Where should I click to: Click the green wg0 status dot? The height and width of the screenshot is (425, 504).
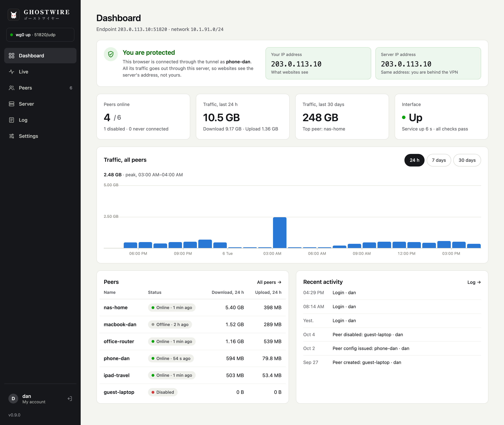pyautogui.click(x=11, y=35)
